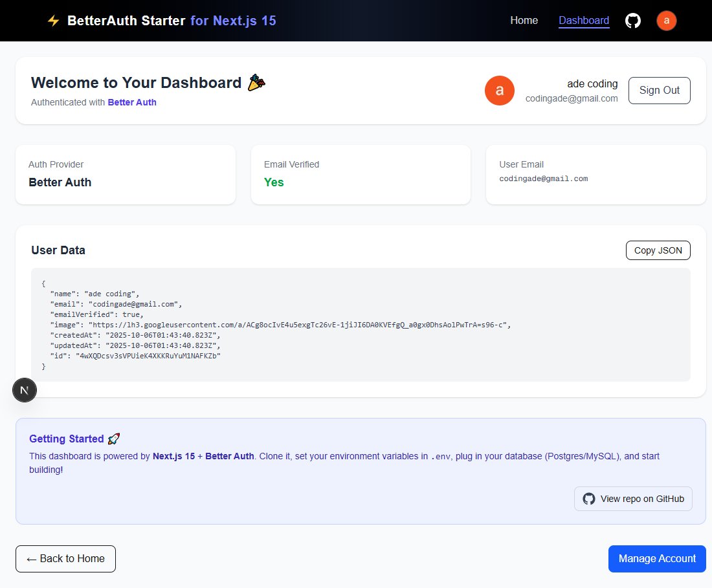Follow the Better Auth link under welcome heading
712x588 pixels.
click(132, 103)
